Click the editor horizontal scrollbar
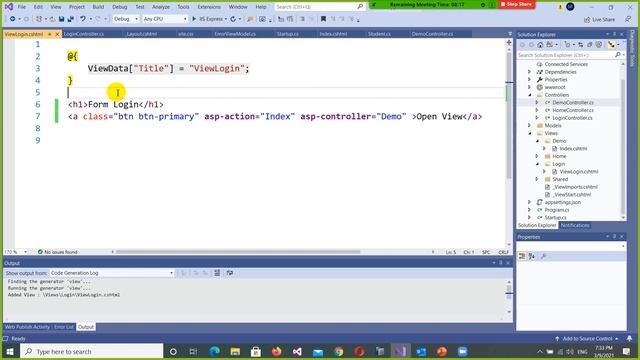The width and height of the screenshot is (640, 360). coord(238,252)
